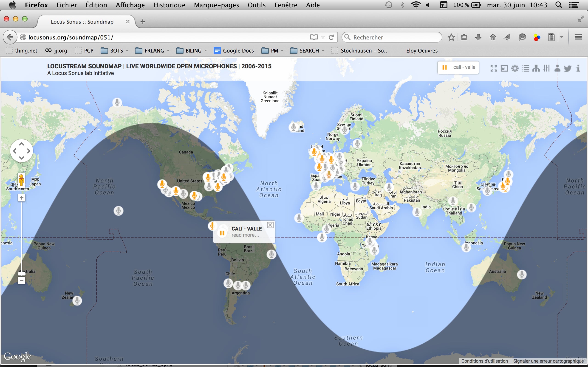Click the hierarchy sitemap icon
Screen dimensions: 588x367
(536, 68)
